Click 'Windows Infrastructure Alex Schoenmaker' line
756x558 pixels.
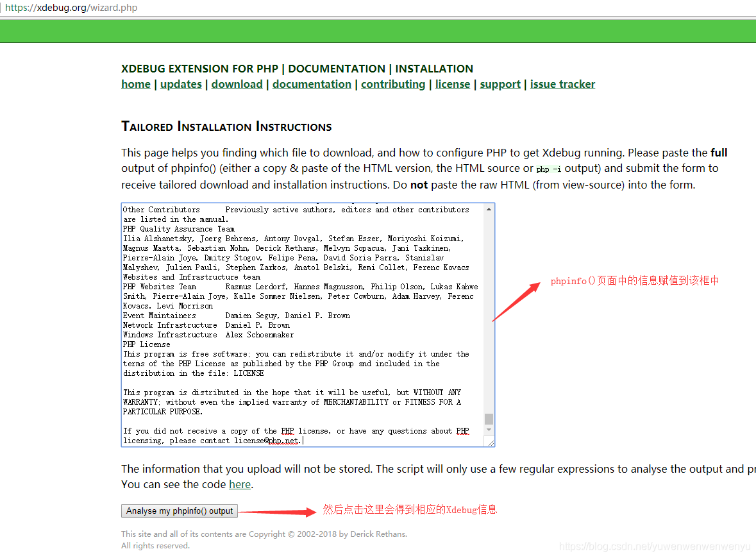coord(208,335)
